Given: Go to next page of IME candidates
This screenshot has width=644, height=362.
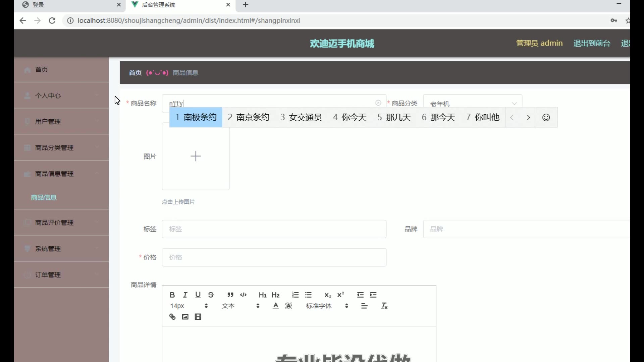Looking at the screenshot, I should (528, 118).
